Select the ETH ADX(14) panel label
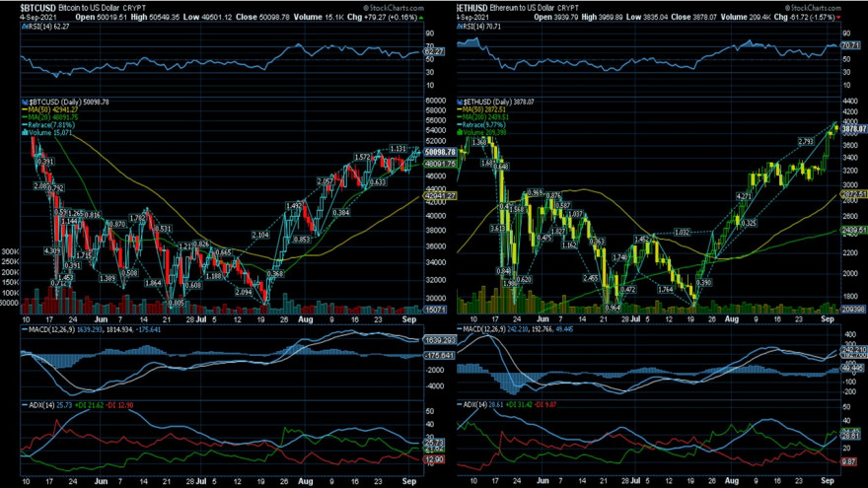This screenshot has height=488, width=868. tap(475, 405)
